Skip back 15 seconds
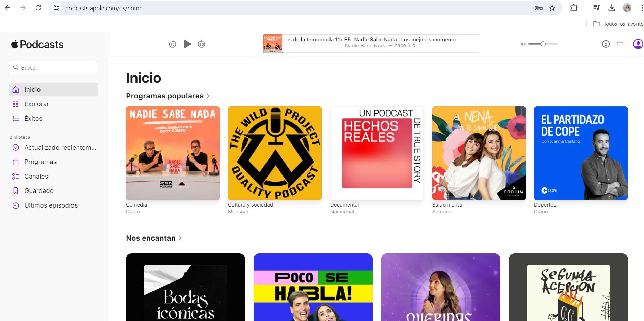The image size is (644, 321). coord(173,44)
